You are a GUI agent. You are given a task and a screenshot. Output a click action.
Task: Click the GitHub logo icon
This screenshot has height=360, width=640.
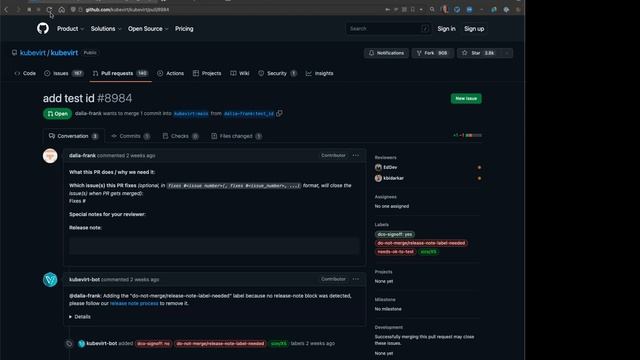click(43, 29)
